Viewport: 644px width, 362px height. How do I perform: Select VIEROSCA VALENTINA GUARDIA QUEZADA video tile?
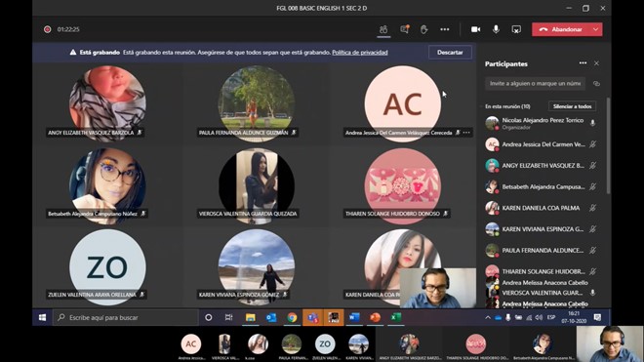[257, 185]
